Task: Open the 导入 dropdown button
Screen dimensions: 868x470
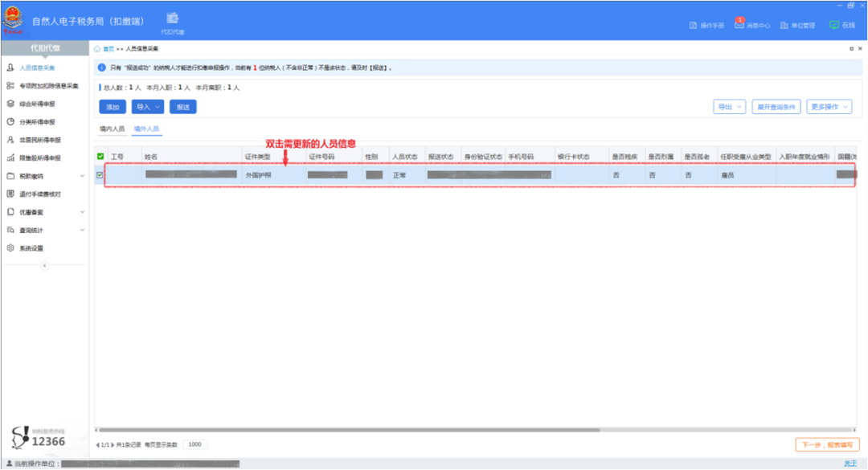Action: (x=148, y=107)
